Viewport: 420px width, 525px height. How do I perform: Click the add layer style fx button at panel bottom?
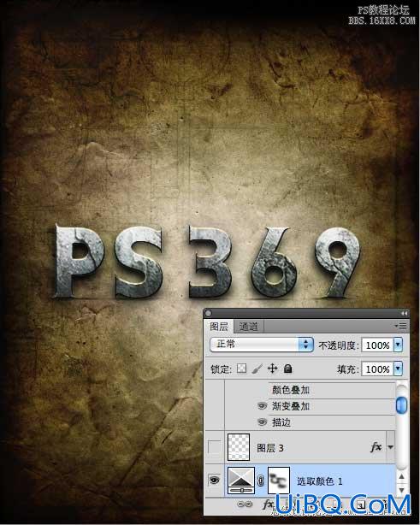(268, 504)
